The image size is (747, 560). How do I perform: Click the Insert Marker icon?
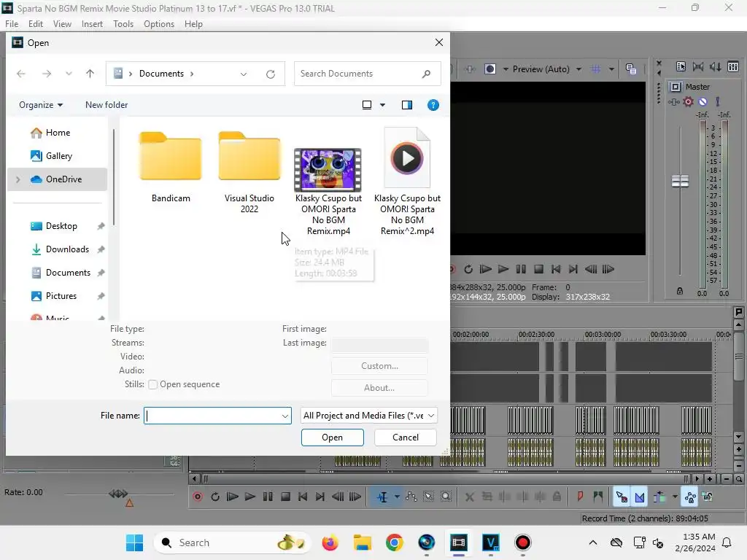[580, 497]
